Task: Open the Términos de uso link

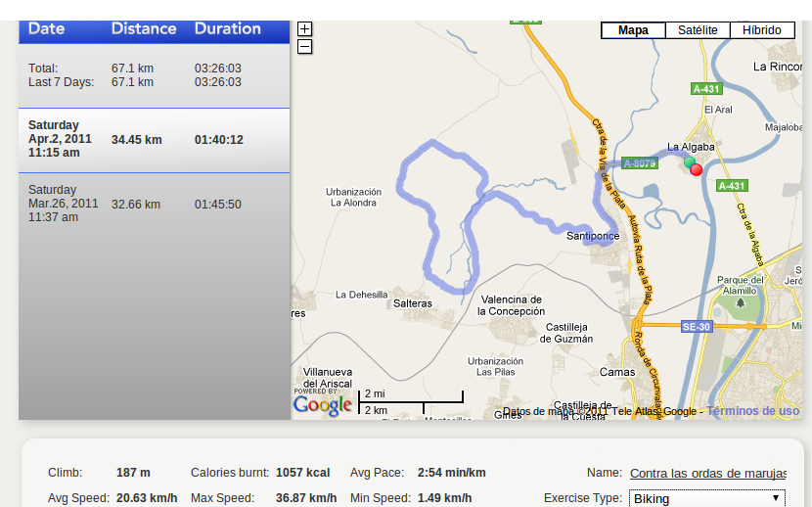Action: click(x=753, y=411)
